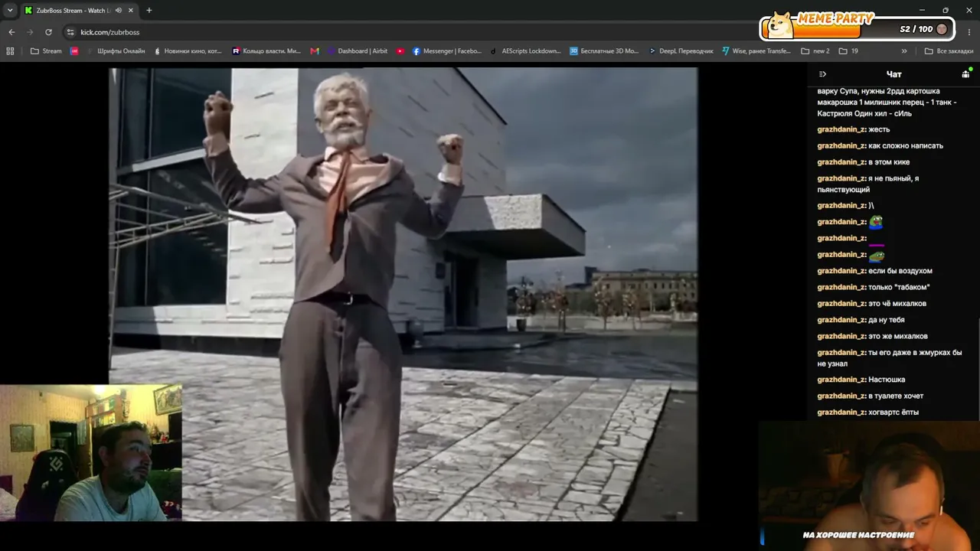Click username on "Настюшка" chat message

(841, 380)
